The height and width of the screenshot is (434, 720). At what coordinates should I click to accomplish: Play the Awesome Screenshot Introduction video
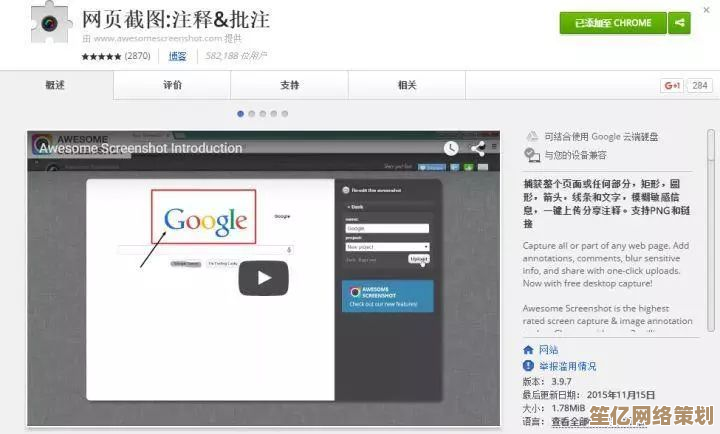click(263, 278)
